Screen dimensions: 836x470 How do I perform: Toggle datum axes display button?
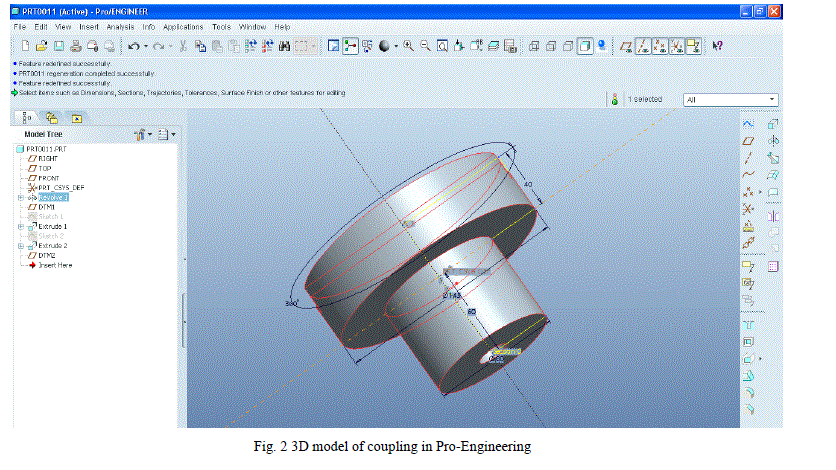644,46
